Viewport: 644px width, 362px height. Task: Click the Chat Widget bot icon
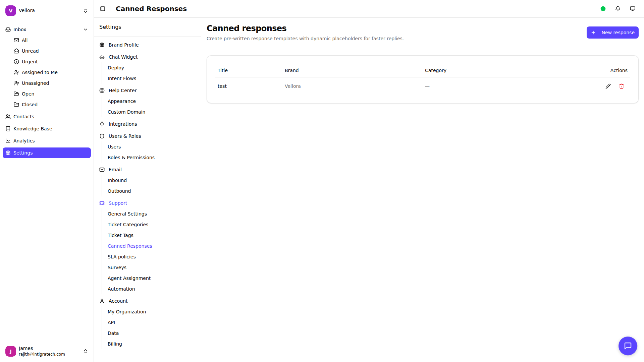coord(102,57)
